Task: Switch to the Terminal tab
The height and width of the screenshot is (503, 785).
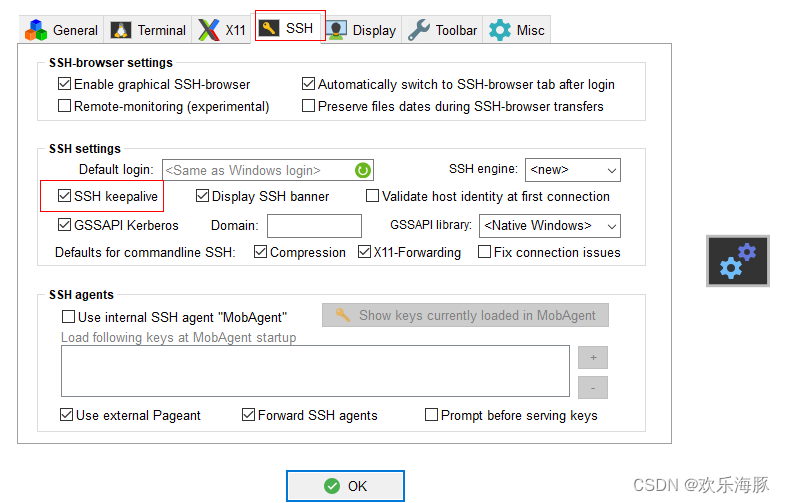Action: [x=148, y=30]
